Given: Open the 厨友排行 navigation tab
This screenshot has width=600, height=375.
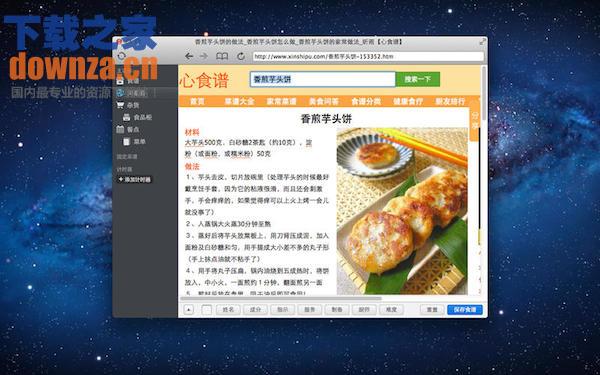Looking at the screenshot, I should 450,101.
